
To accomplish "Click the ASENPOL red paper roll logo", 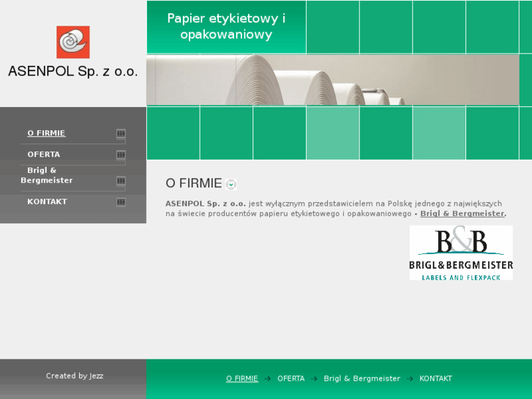I will click(73, 42).
